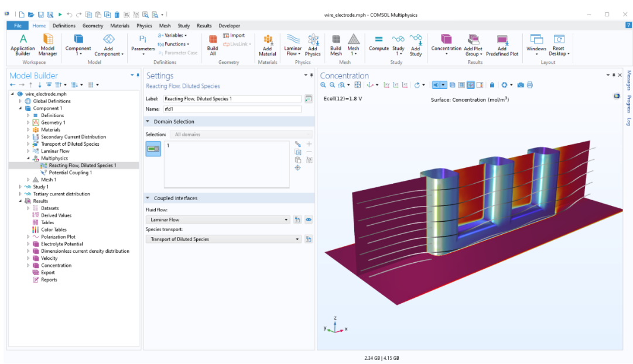Expand the Global Definitions tree node
The image size is (633, 364).
pos(20,101)
